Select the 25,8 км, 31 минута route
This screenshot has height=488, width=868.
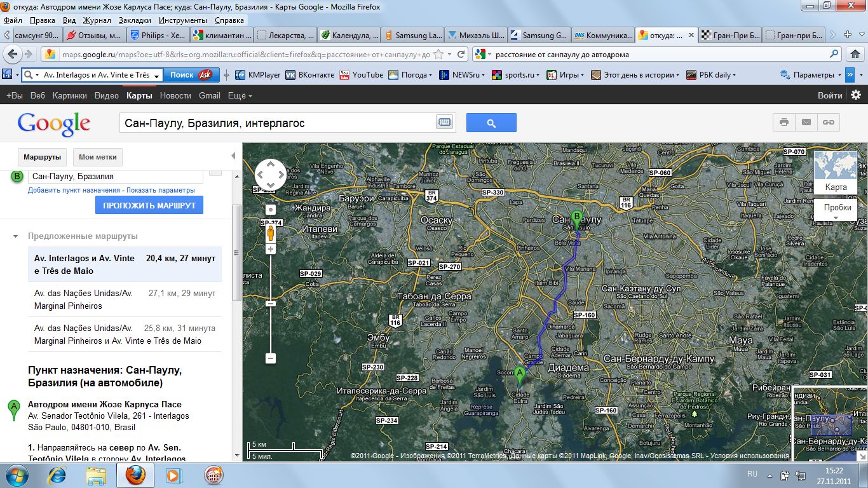[x=125, y=334]
